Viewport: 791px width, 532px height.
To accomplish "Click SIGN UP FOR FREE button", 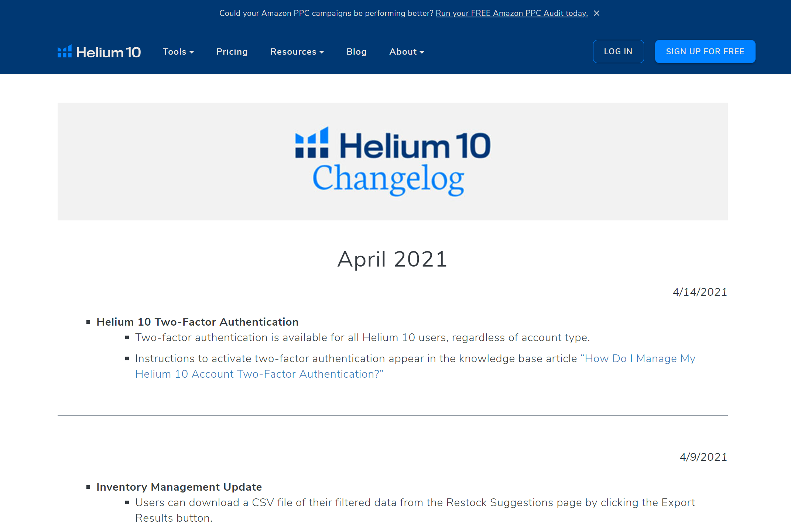I will (705, 51).
